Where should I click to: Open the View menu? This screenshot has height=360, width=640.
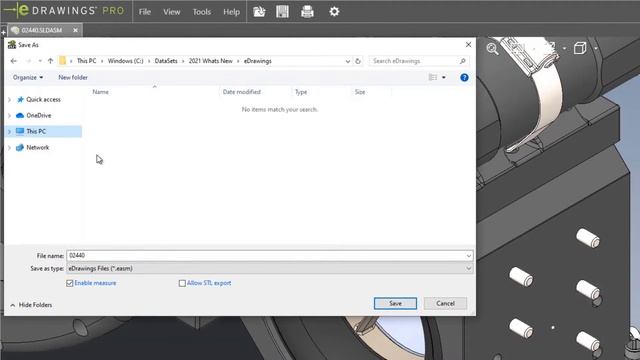click(171, 12)
